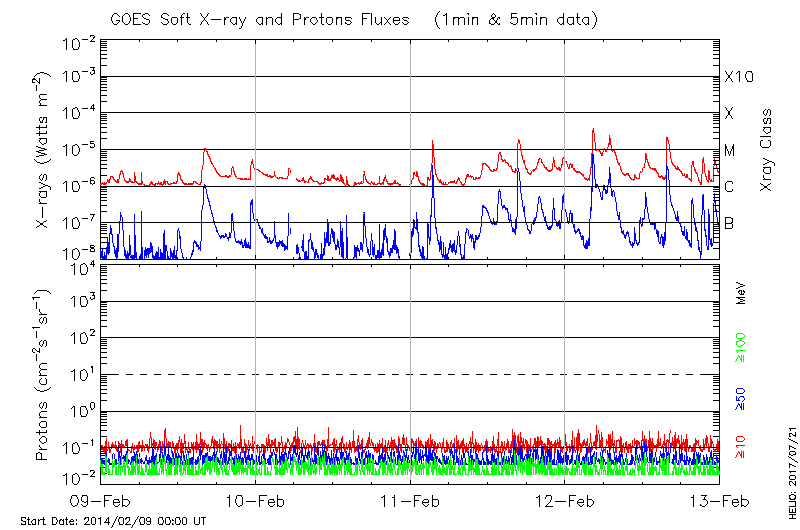Click the 'Start Date: 2014/02/09' text

click(x=113, y=521)
